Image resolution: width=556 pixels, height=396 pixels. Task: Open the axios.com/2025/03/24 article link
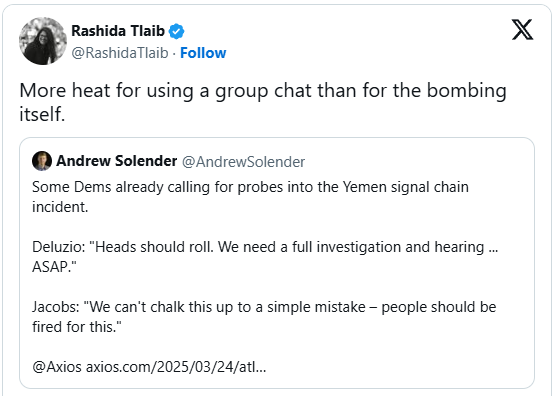point(176,367)
